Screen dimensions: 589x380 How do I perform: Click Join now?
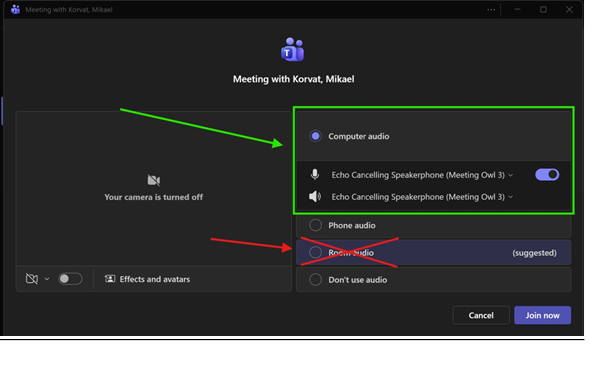point(542,315)
